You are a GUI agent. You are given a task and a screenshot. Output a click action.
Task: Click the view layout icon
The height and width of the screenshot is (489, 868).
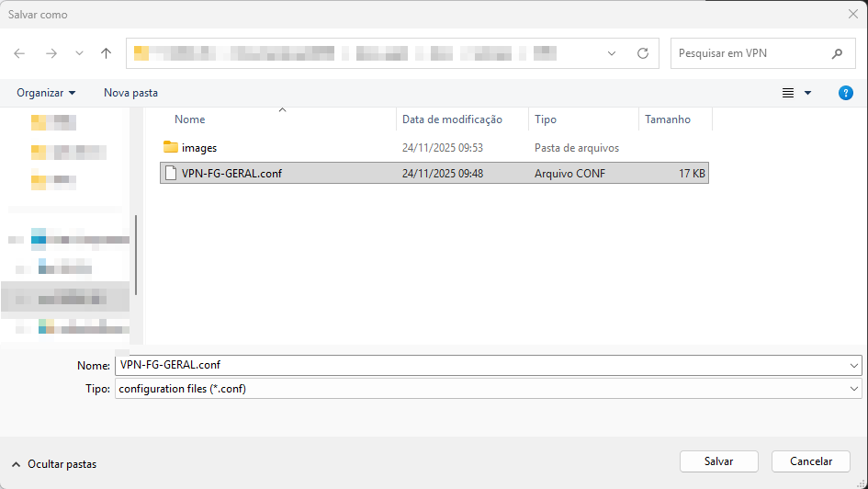pyautogui.click(x=787, y=93)
